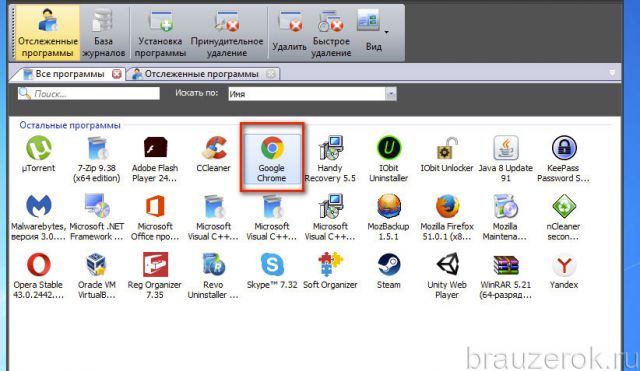Image resolution: width=640 pixels, height=371 pixels.
Task: Select the Yandex program icon
Action: pyautogui.click(x=564, y=264)
